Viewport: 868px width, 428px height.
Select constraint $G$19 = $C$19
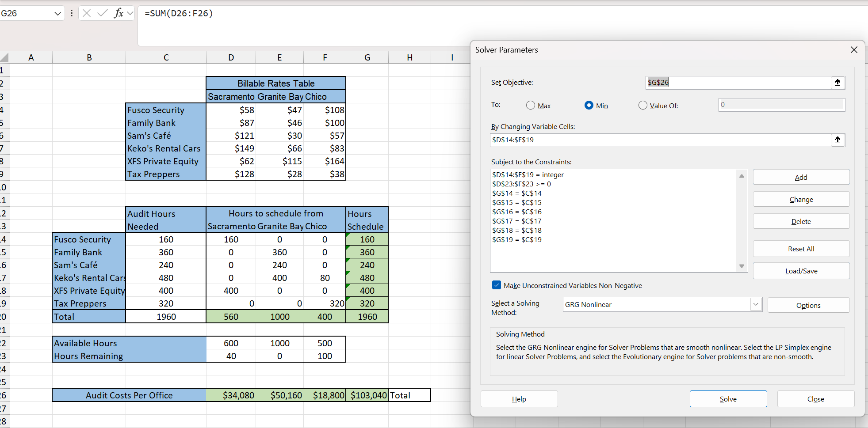[x=516, y=240]
